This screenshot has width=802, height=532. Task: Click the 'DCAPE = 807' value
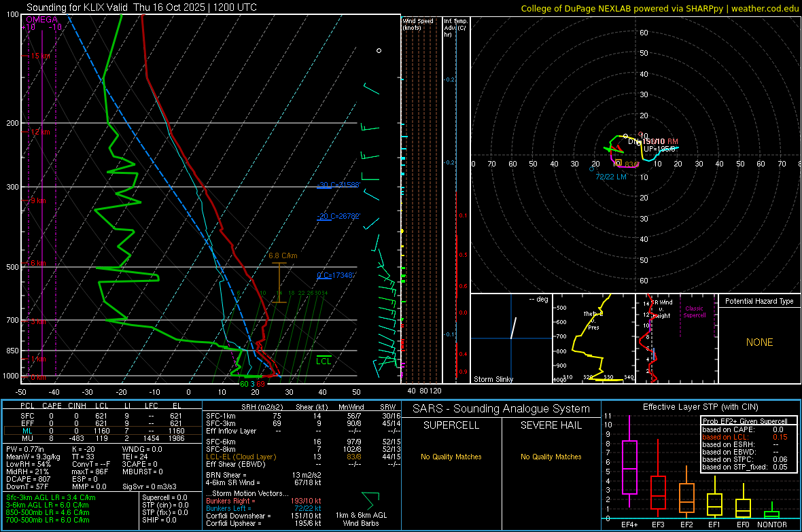(x=28, y=479)
